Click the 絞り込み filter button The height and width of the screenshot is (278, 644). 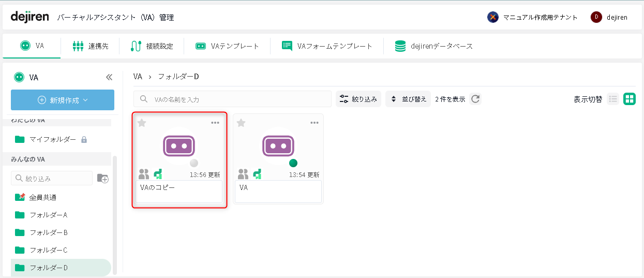(x=358, y=99)
